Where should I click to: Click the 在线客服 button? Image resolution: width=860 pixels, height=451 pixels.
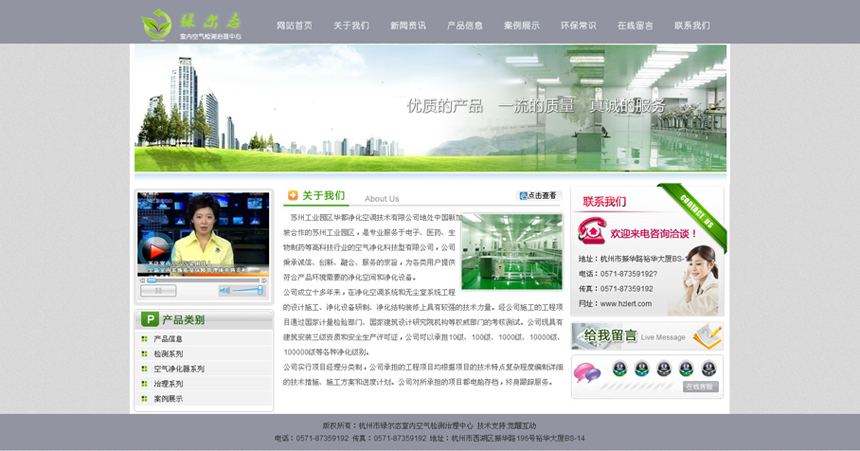700,387
